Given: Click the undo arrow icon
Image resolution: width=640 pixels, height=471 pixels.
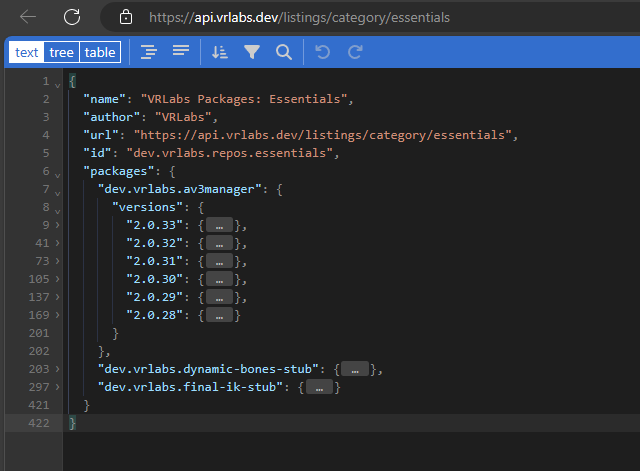Looking at the screenshot, I should tap(322, 52).
